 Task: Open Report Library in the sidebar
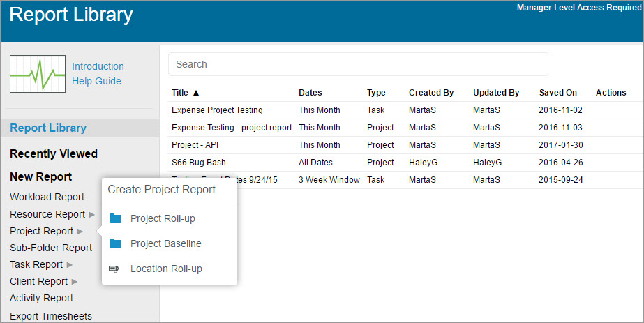click(48, 128)
